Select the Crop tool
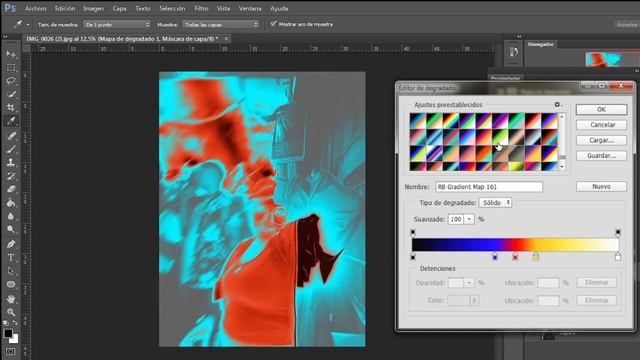This screenshot has width=640, height=360. tap(11, 108)
